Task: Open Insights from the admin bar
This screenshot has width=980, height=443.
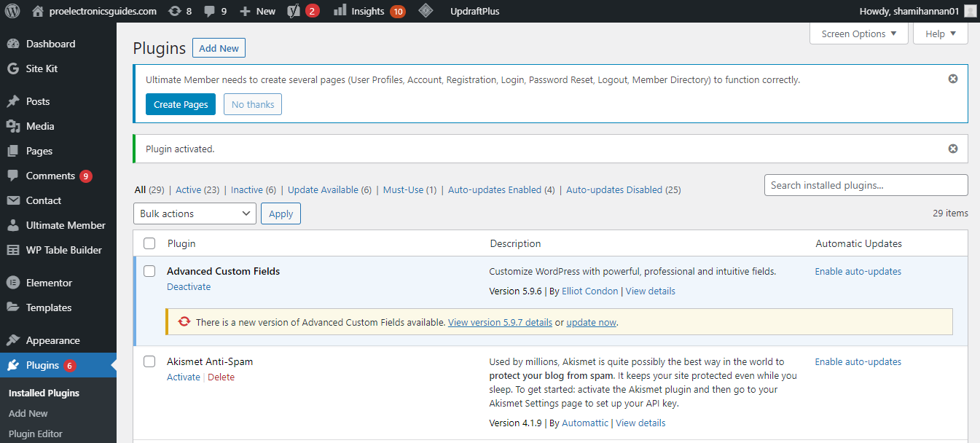Action: pos(367,11)
